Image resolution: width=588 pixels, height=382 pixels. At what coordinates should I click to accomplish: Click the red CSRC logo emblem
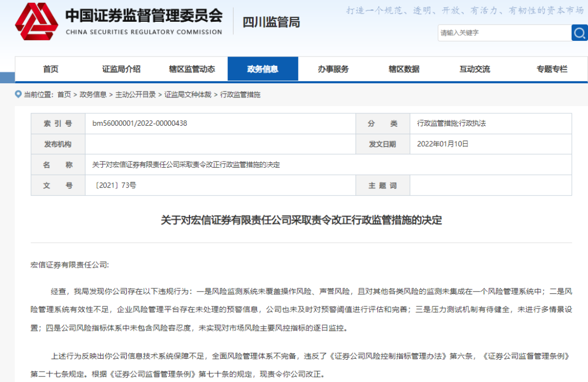tap(36, 22)
